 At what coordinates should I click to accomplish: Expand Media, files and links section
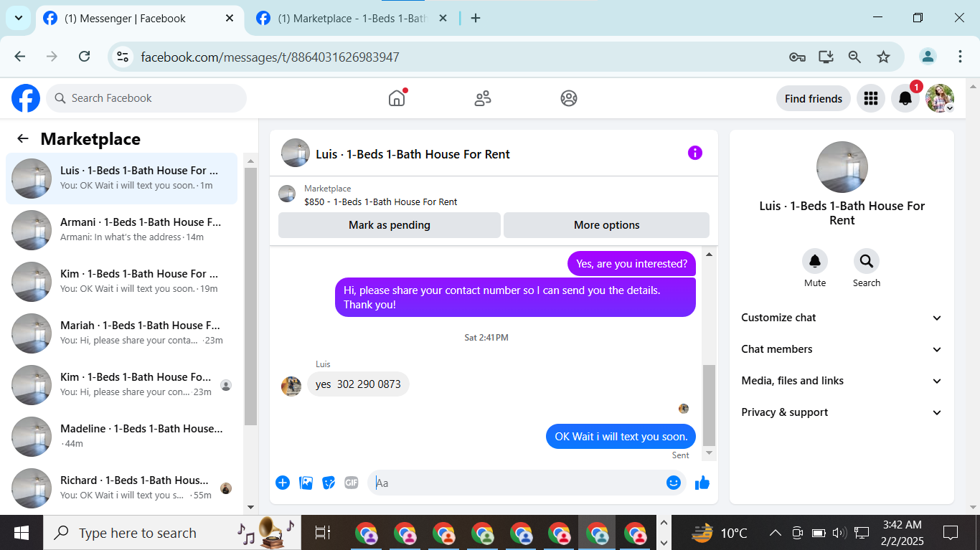(x=842, y=381)
